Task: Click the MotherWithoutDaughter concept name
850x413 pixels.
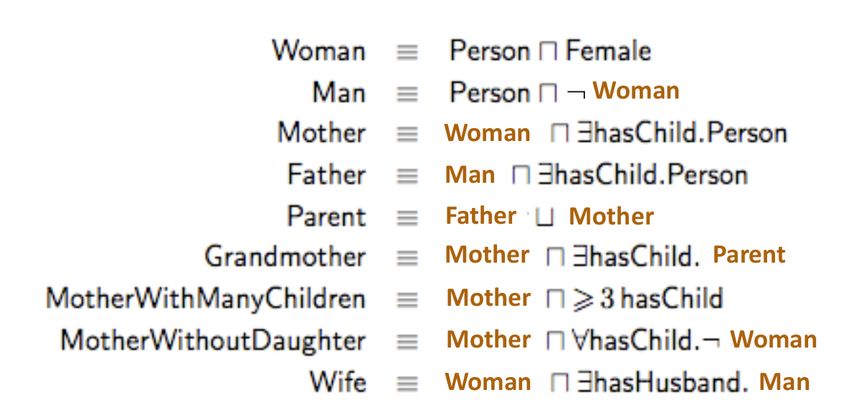Action: 212,341
